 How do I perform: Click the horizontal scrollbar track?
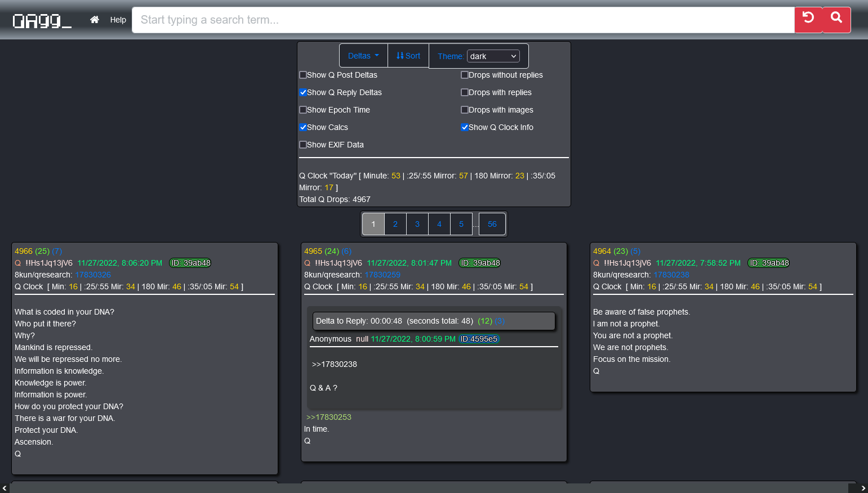click(429, 488)
